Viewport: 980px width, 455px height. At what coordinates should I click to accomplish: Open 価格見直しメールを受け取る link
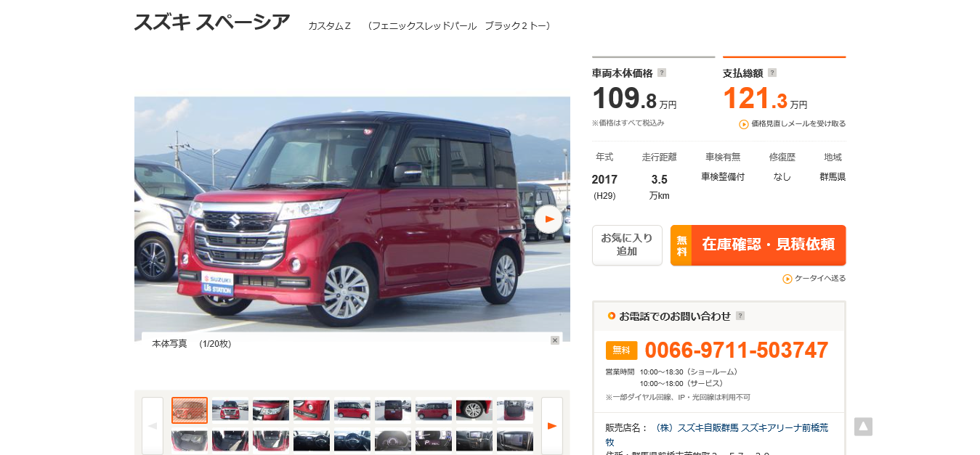pyautogui.click(x=793, y=124)
